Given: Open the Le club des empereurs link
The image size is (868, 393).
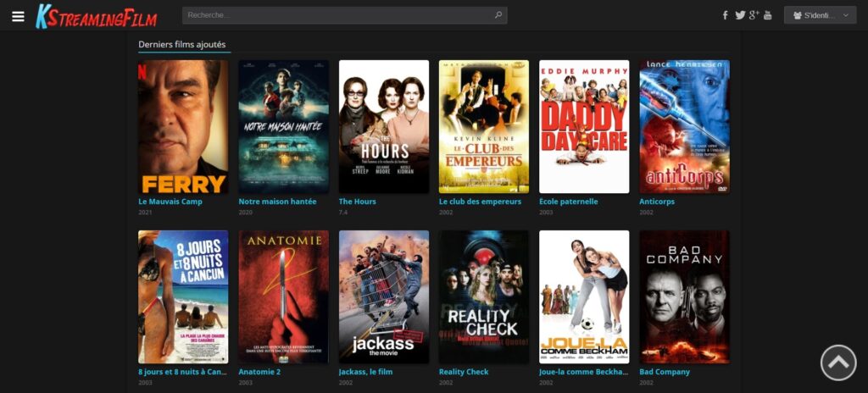Looking at the screenshot, I should coord(480,202).
